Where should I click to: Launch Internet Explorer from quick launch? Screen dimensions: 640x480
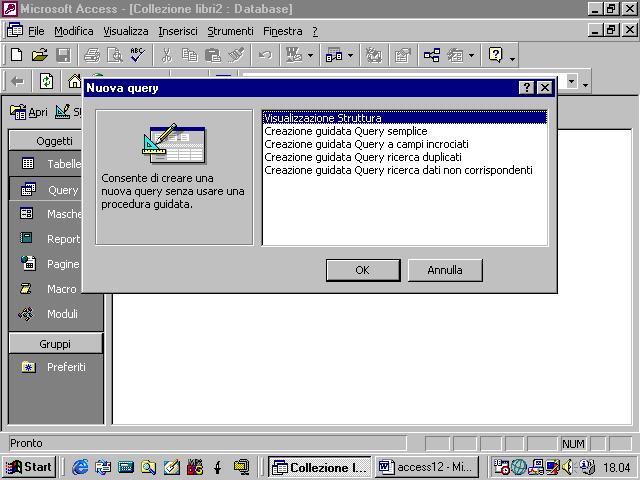80,467
